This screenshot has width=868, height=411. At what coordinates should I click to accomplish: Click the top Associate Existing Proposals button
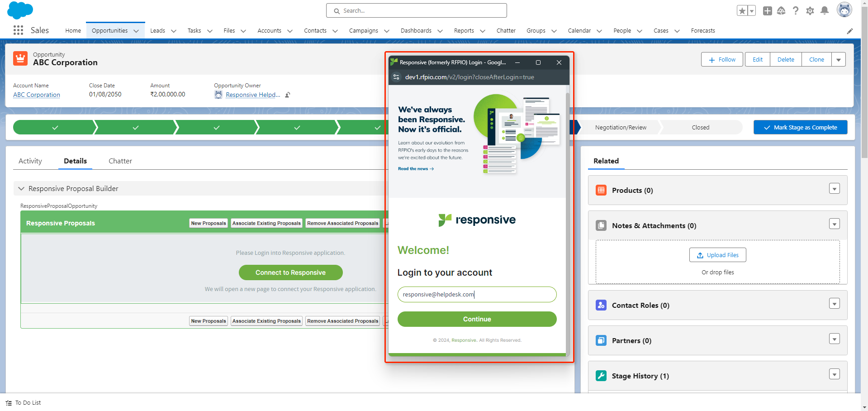click(266, 223)
